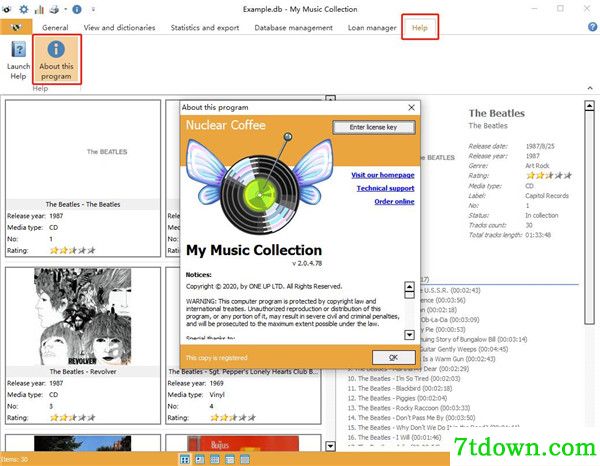Select the Help ribbon tab
This screenshot has width=600, height=466.
coord(420,28)
